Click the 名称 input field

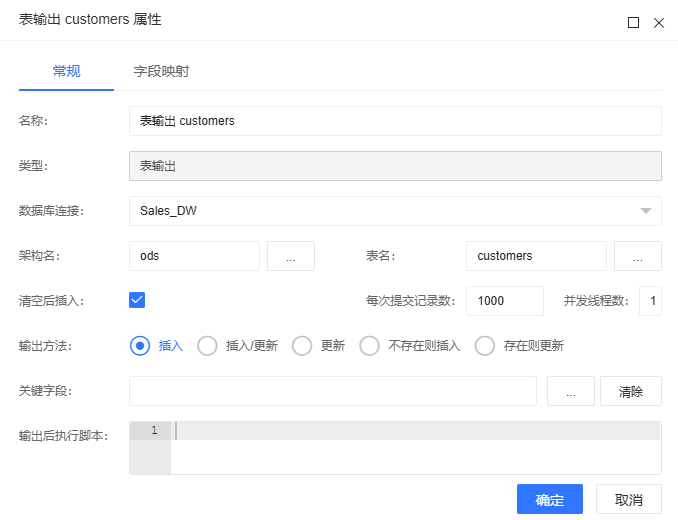[395, 121]
